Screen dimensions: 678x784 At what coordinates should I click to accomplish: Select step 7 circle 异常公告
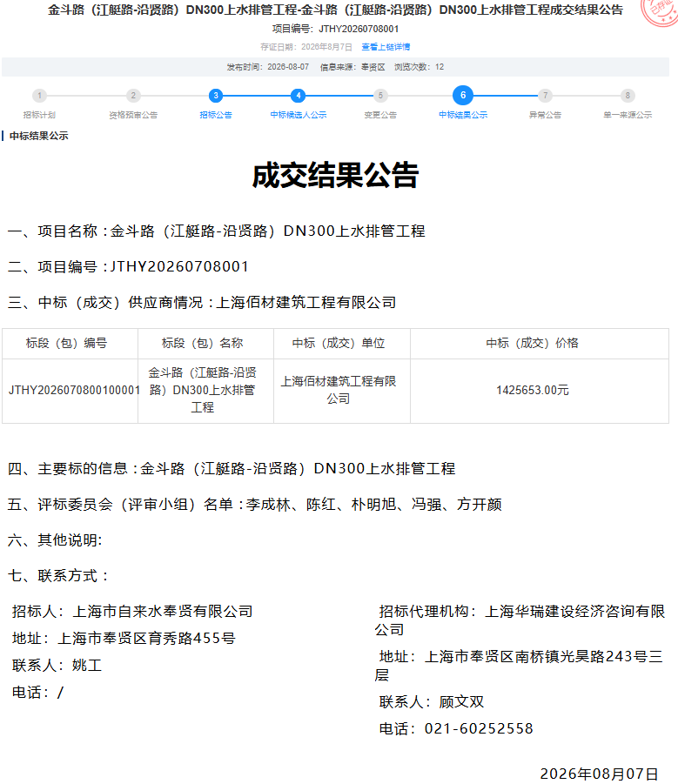pos(545,96)
